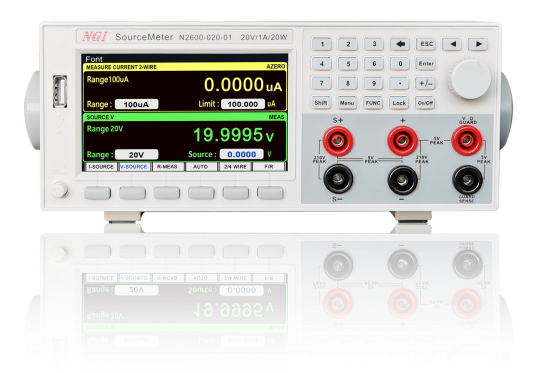Open the voltage Range 20V field

point(137,155)
